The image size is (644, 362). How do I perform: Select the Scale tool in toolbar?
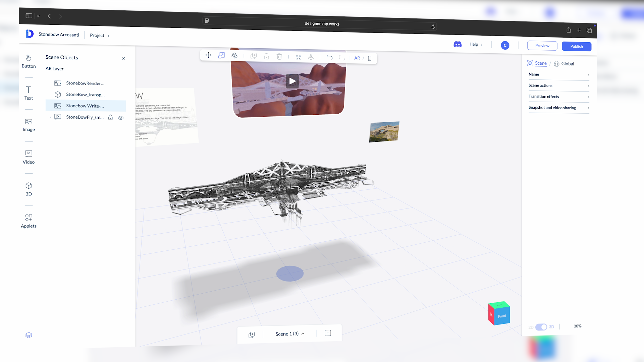221,56
